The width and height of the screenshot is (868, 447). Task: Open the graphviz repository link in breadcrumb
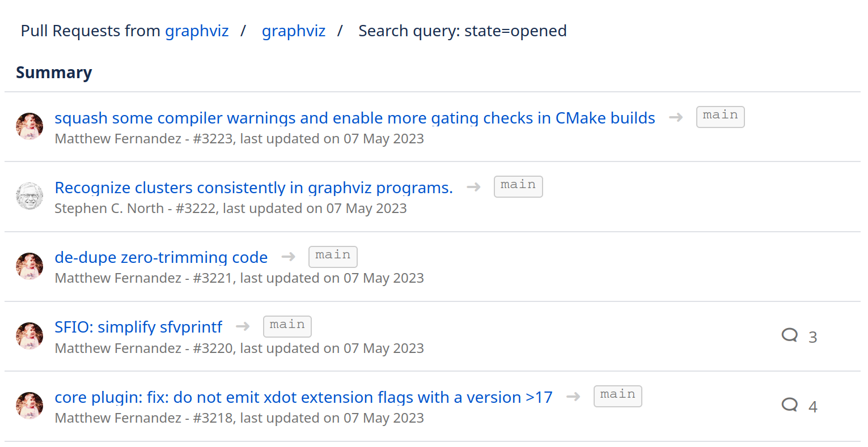point(293,31)
